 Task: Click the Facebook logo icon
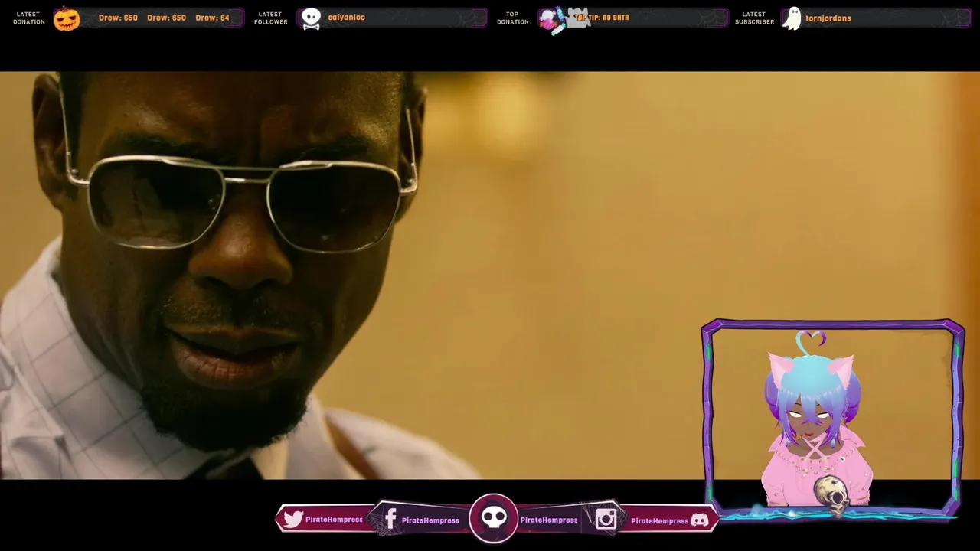[390, 520]
